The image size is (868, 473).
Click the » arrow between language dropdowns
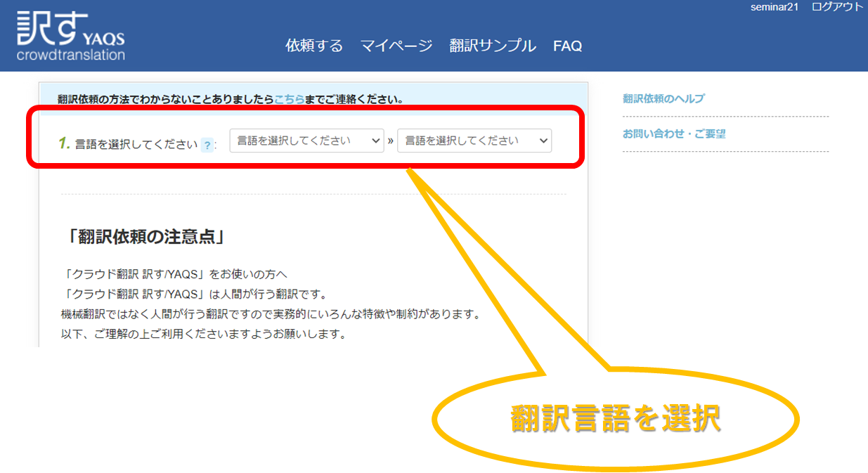point(390,141)
